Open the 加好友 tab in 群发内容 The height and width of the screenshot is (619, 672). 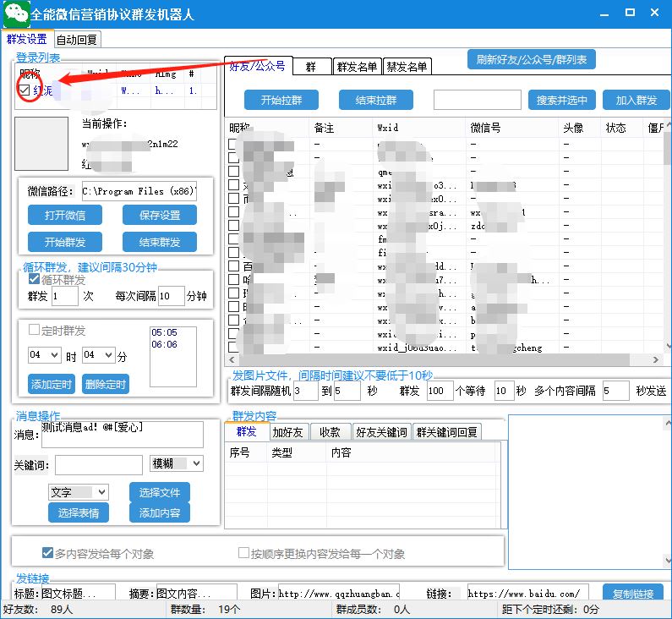click(x=287, y=432)
